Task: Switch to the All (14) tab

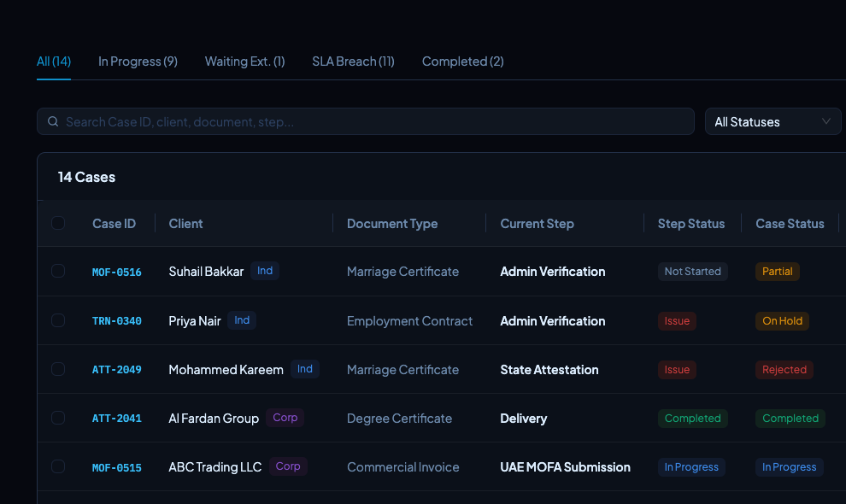Action: (54, 62)
